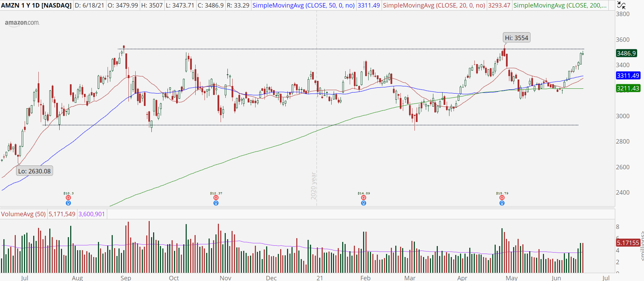644x281 pixels.
Task: Click the 3000 price axis label
Action: 623,116
